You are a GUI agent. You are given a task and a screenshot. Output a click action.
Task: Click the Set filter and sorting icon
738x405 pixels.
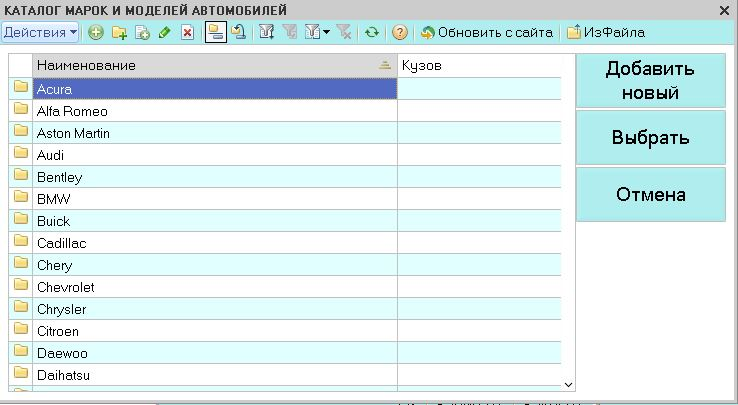[x=266, y=32]
